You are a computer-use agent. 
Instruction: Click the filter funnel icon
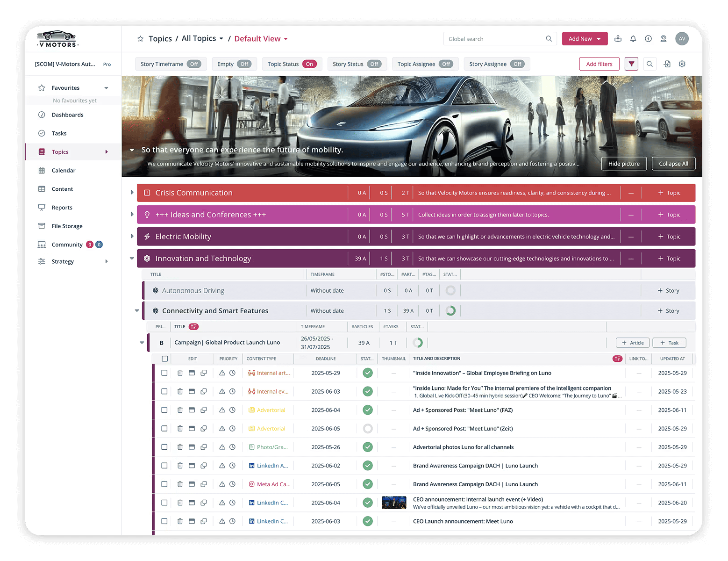pyautogui.click(x=631, y=64)
